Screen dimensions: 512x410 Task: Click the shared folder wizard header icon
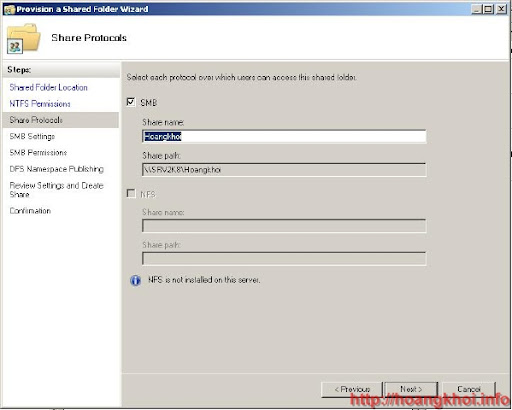23,39
